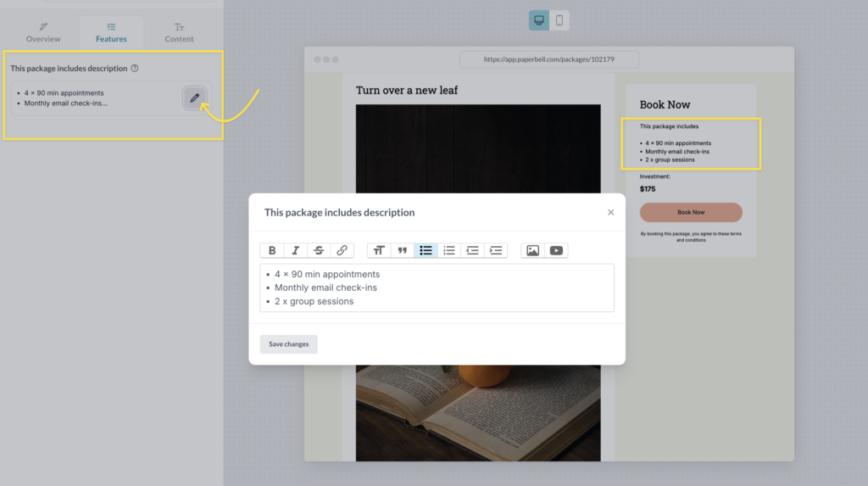Select the desktop preview mode

point(539,20)
